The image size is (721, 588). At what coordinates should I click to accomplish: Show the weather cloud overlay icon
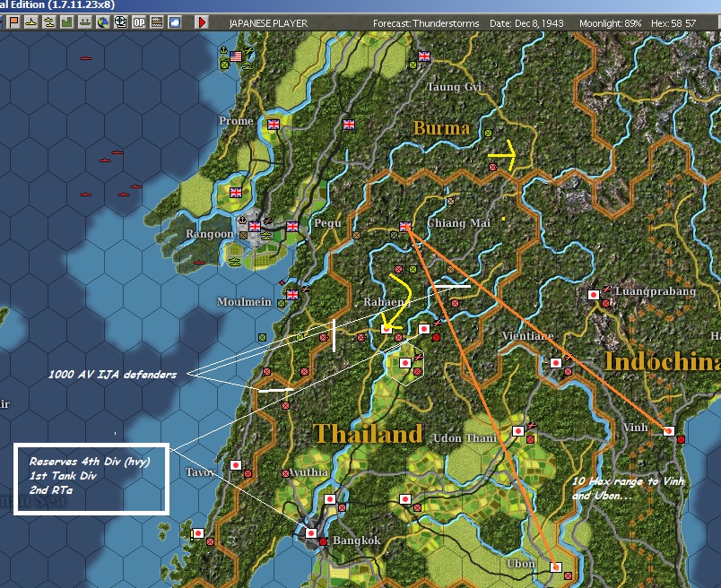(175, 22)
